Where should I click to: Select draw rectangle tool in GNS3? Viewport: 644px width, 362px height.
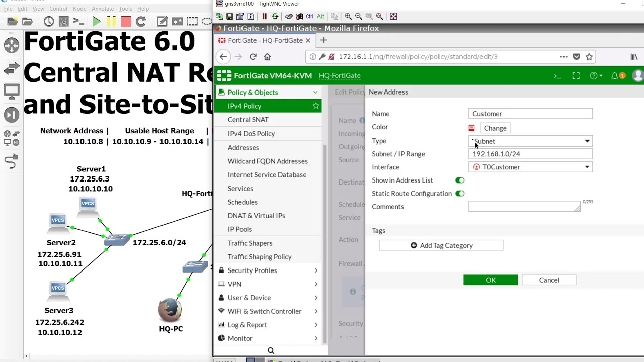coord(192,22)
